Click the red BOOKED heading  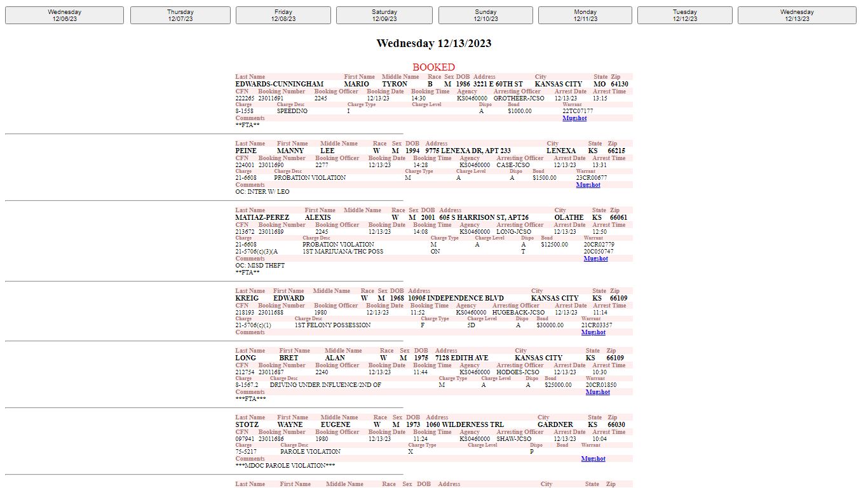click(433, 67)
